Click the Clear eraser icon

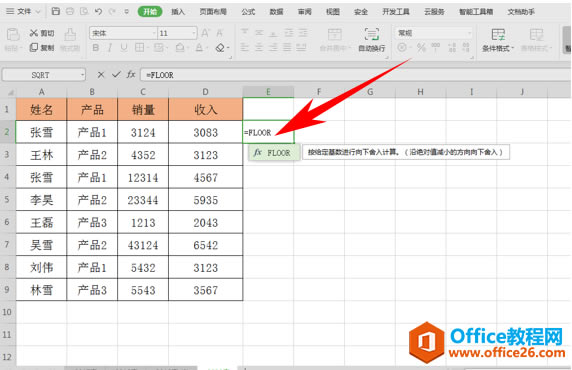[220, 47]
